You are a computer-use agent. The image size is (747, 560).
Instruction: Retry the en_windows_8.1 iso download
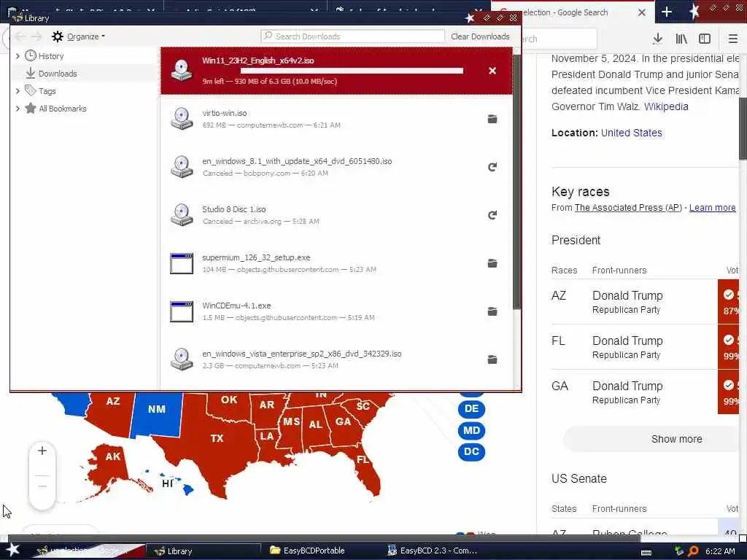pos(492,167)
